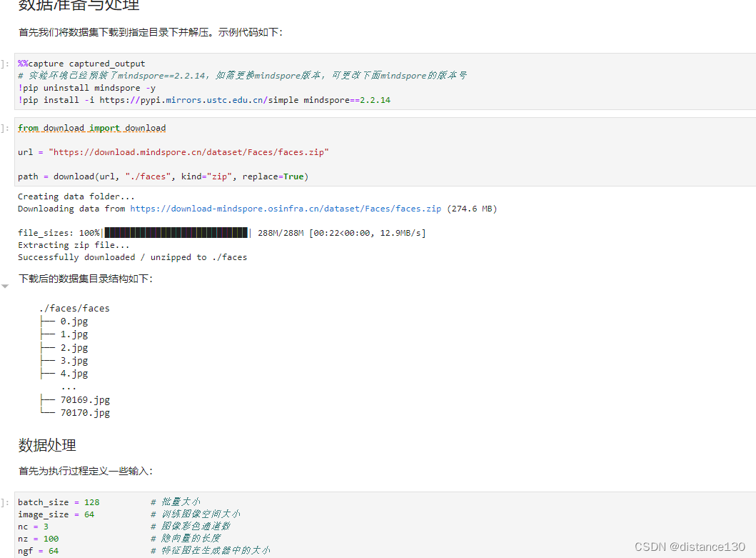Click the pip install code cell

[x=385, y=81]
